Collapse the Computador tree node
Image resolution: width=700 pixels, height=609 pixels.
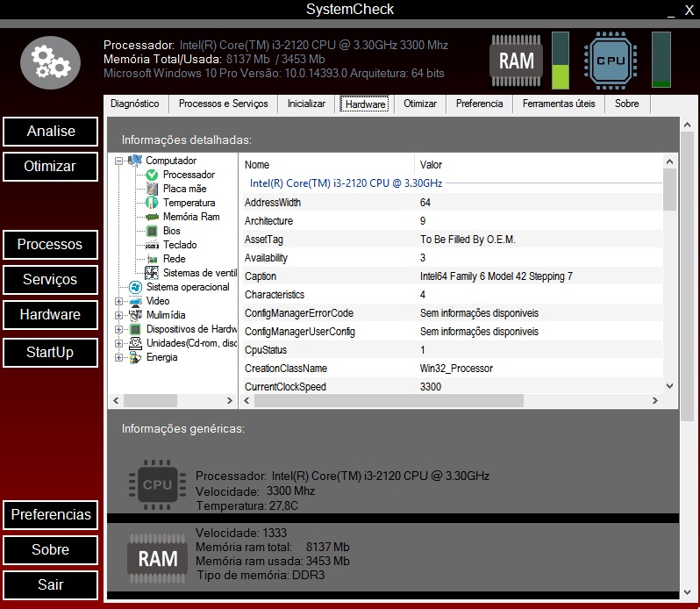pyautogui.click(x=118, y=161)
